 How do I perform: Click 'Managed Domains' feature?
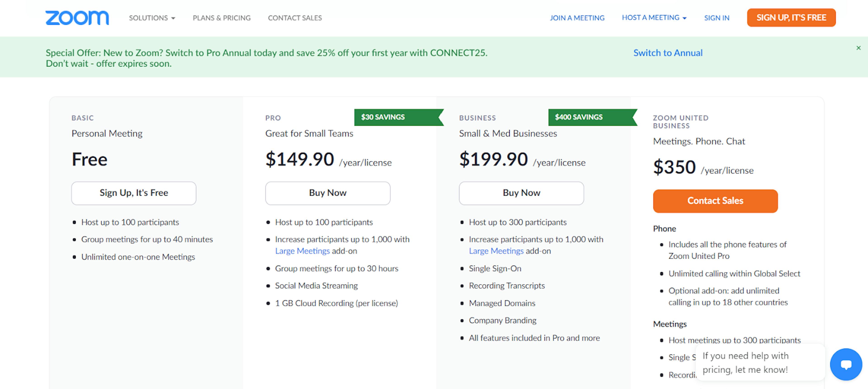tap(502, 303)
